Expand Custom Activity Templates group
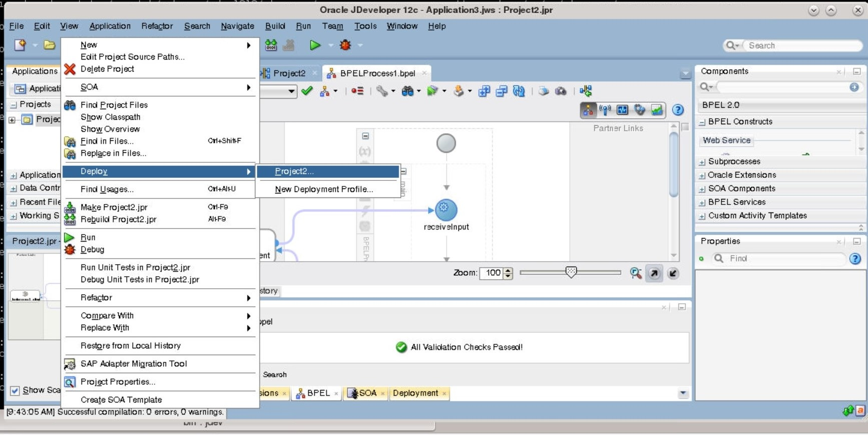 [x=702, y=216]
